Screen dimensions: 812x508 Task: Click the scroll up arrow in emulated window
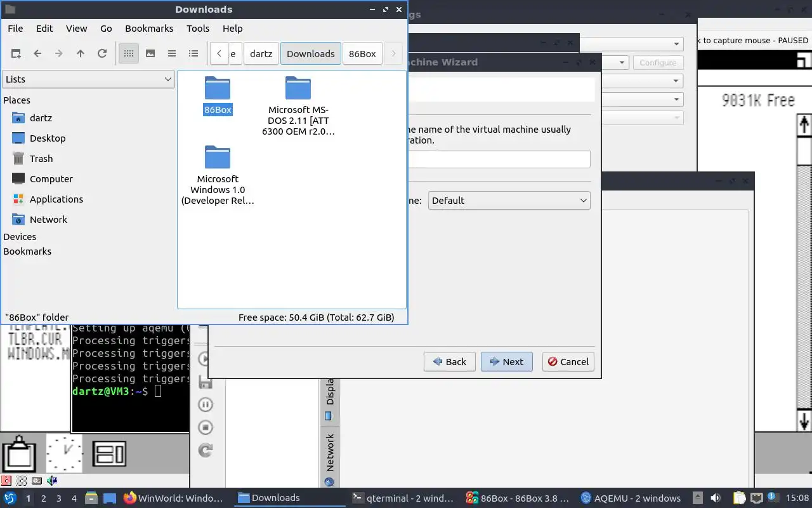click(804, 124)
